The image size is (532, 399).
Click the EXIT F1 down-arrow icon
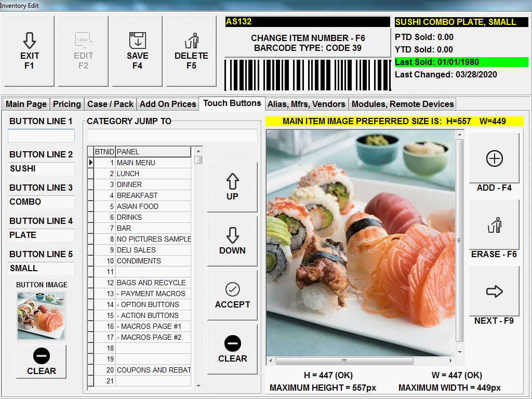pos(29,40)
